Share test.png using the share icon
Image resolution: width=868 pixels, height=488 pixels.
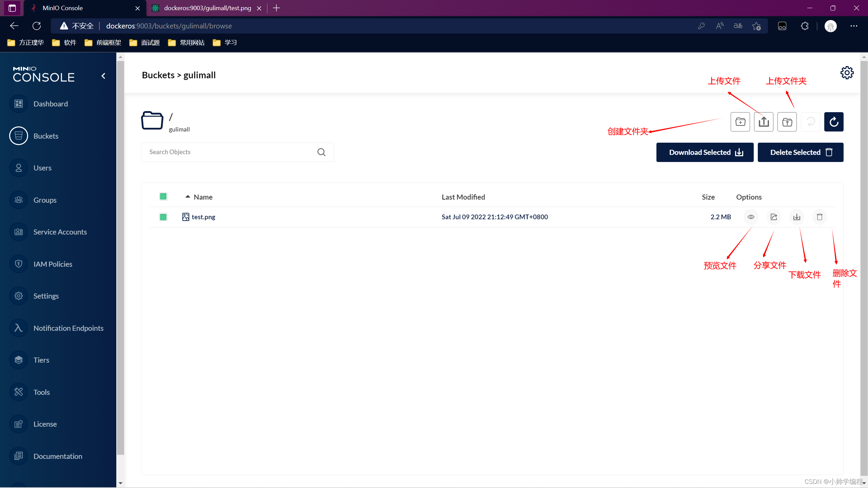[774, 217]
